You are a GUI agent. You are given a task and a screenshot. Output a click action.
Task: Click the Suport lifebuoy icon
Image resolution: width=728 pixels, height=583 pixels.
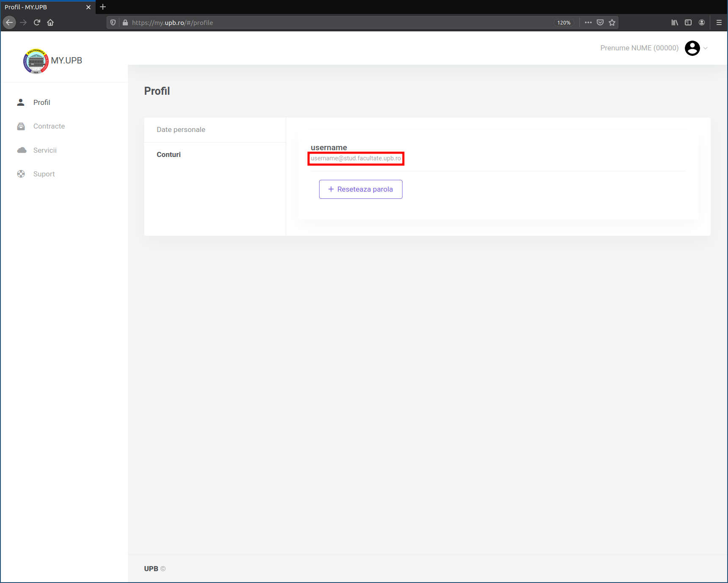pyautogui.click(x=21, y=174)
